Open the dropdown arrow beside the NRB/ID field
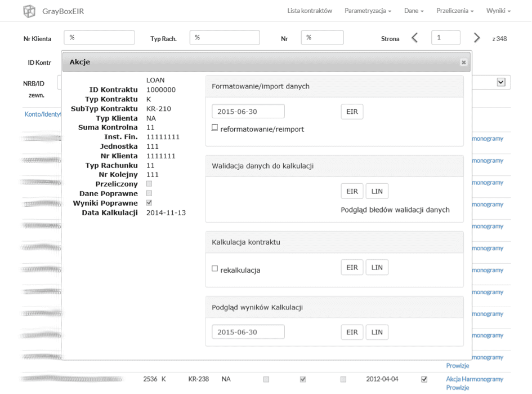Viewport: 532px width, 394px height. 501,82
